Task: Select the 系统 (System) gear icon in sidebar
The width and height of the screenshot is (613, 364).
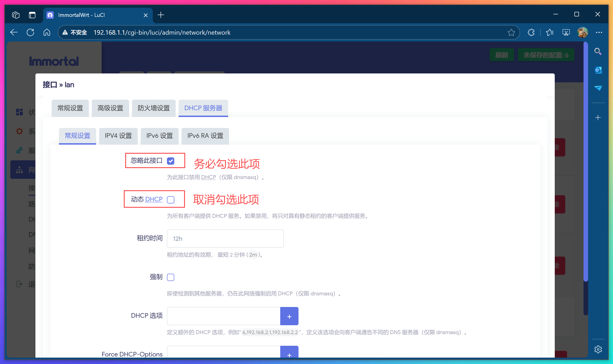Action: (19, 131)
